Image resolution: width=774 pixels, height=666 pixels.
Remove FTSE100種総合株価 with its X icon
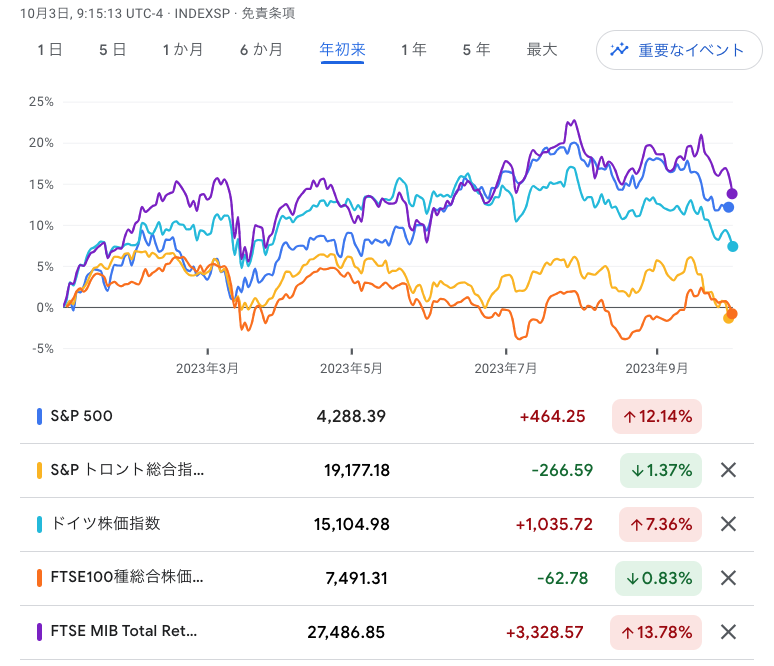(728, 578)
